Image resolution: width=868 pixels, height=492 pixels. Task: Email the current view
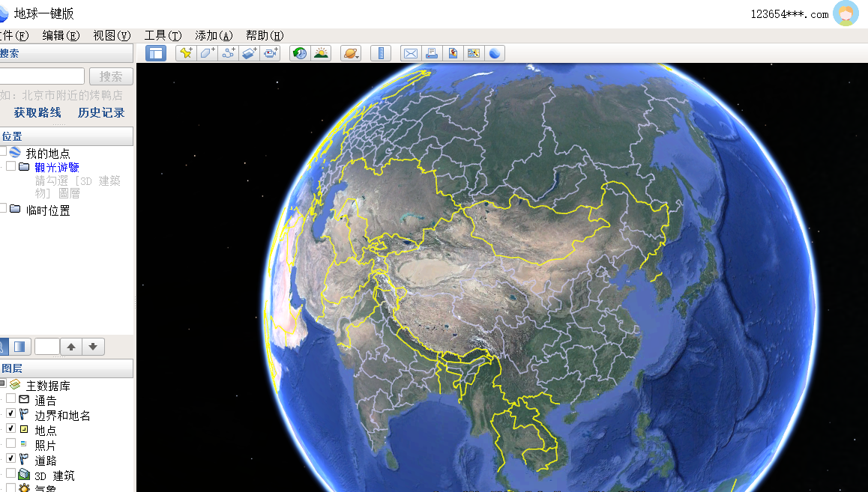411,53
